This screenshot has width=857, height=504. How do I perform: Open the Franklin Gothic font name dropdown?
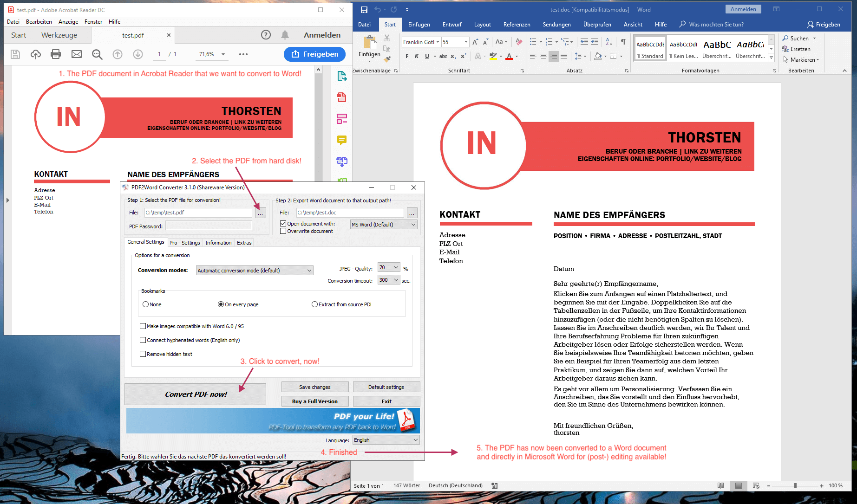(438, 42)
